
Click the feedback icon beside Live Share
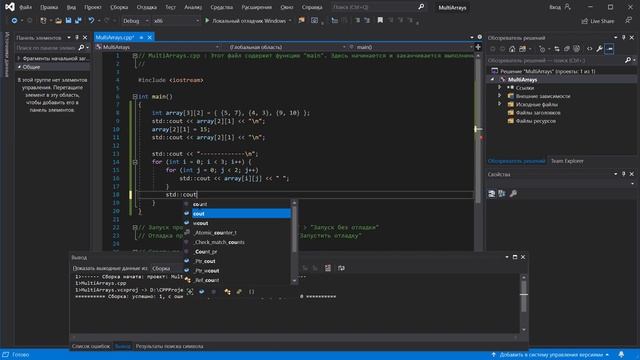pyautogui.click(x=629, y=20)
